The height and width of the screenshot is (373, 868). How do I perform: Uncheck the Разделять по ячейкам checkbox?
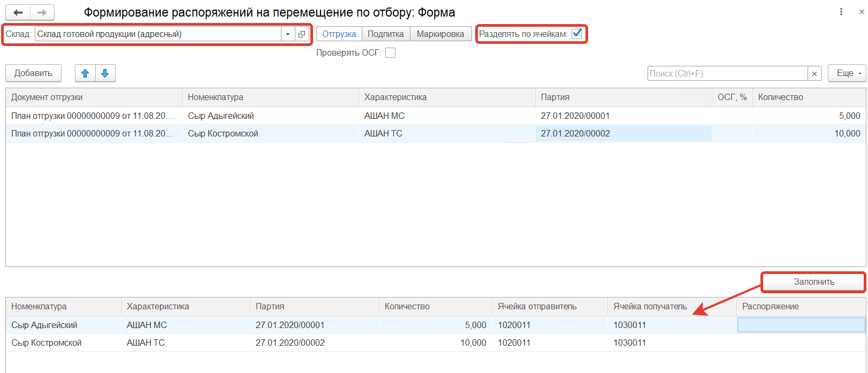click(577, 34)
